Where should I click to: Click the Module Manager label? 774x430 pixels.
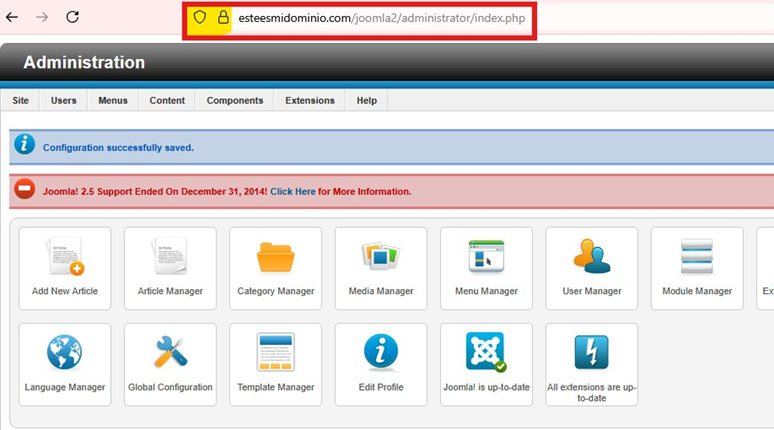click(697, 291)
